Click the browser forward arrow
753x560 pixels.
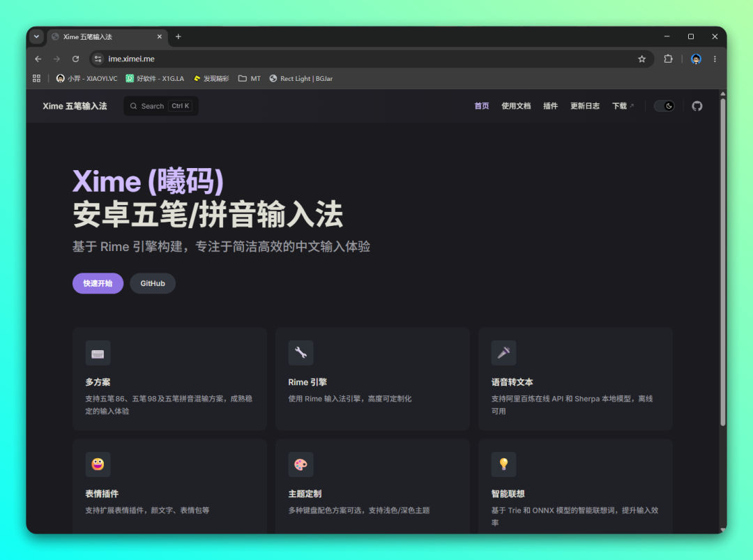tap(56, 59)
